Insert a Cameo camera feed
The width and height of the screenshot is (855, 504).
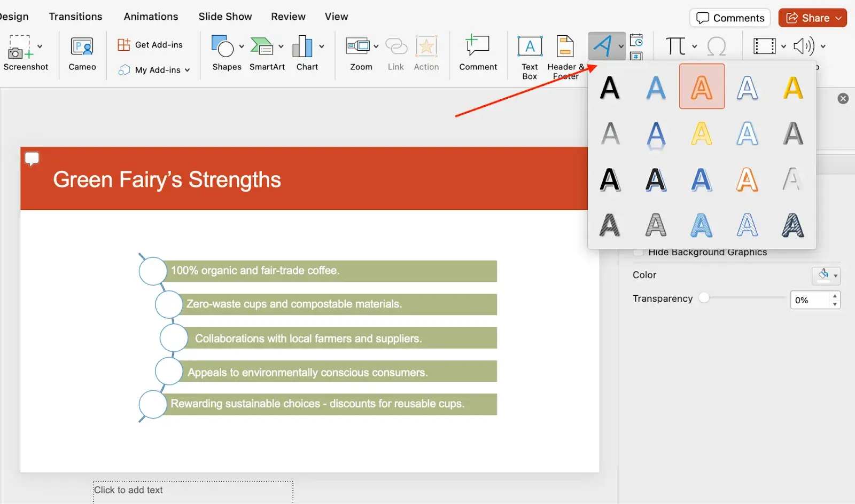[x=82, y=47]
